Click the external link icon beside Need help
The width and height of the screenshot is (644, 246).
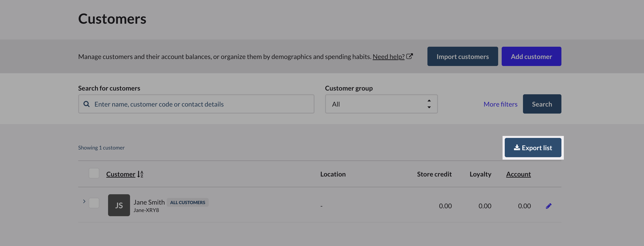[x=409, y=56]
